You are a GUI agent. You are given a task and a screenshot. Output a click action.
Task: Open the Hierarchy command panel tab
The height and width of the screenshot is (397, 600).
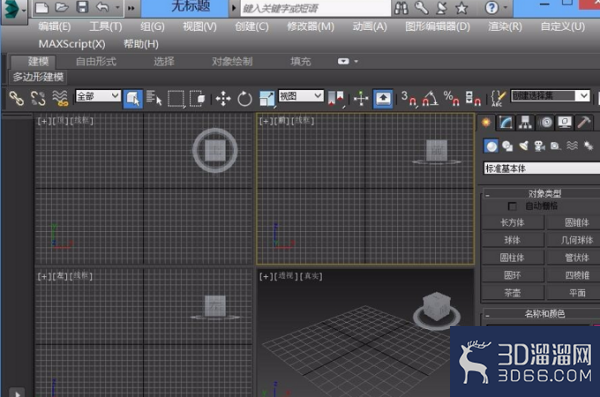(x=526, y=123)
